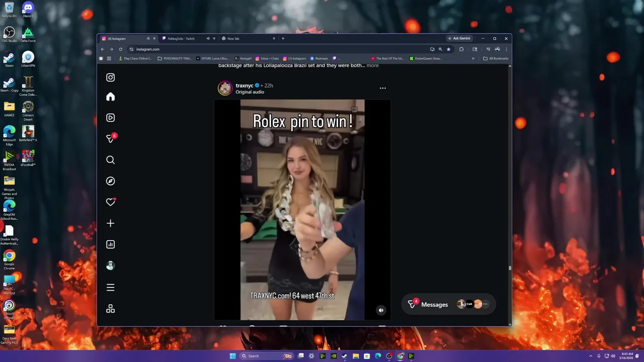Create new post with plus icon
The width and height of the screenshot is (644, 362).
click(110, 223)
